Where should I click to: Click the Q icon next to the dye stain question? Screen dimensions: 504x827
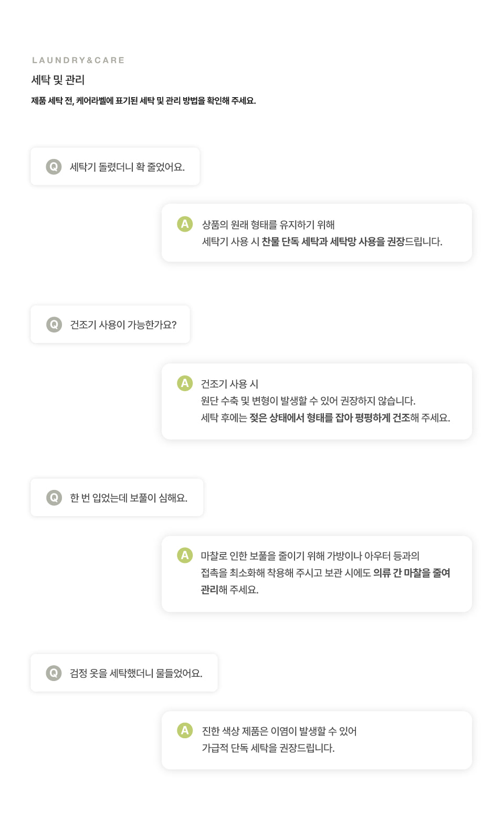click(54, 673)
